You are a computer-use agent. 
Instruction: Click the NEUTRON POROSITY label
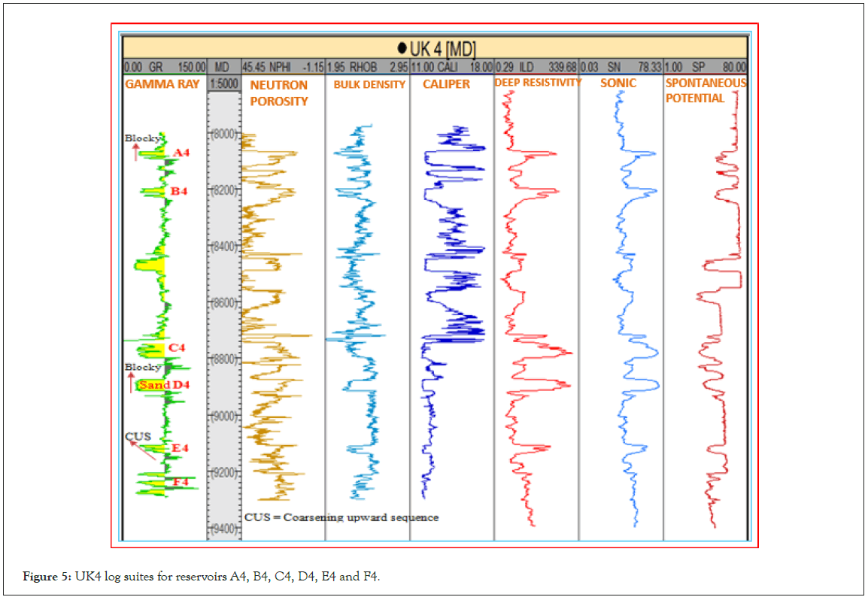point(279,93)
